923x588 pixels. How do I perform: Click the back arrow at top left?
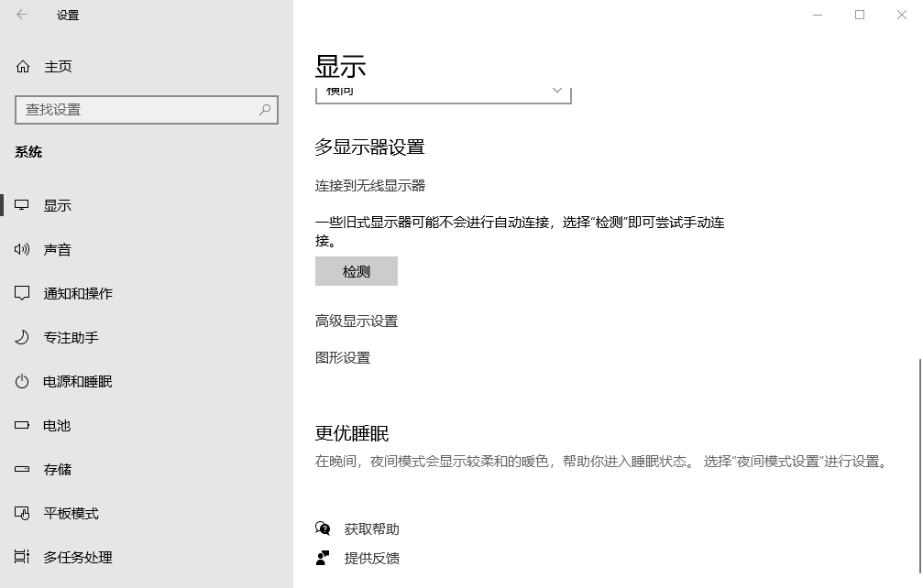[x=21, y=15]
